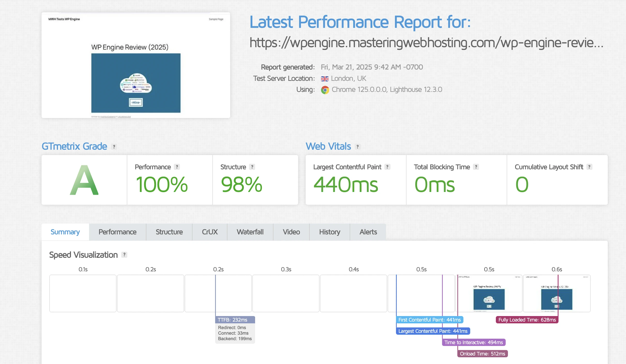Open Structure score help question mark
The height and width of the screenshot is (364, 626).
252,167
